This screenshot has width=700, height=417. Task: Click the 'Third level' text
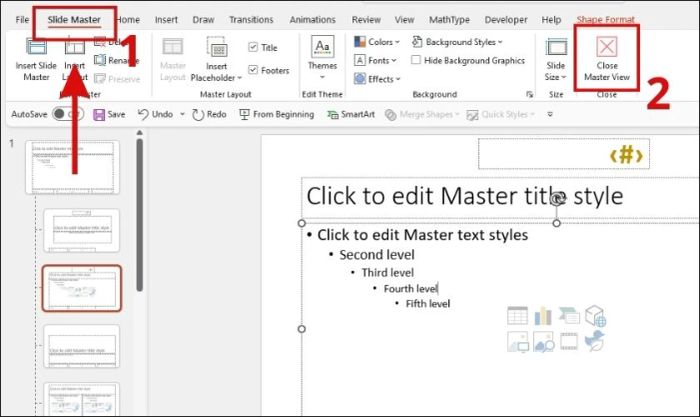point(388,273)
